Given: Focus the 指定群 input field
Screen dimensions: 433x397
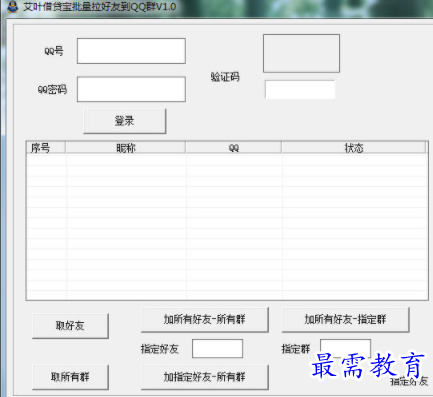Looking at the screenshot, I should tap(345, 349).
